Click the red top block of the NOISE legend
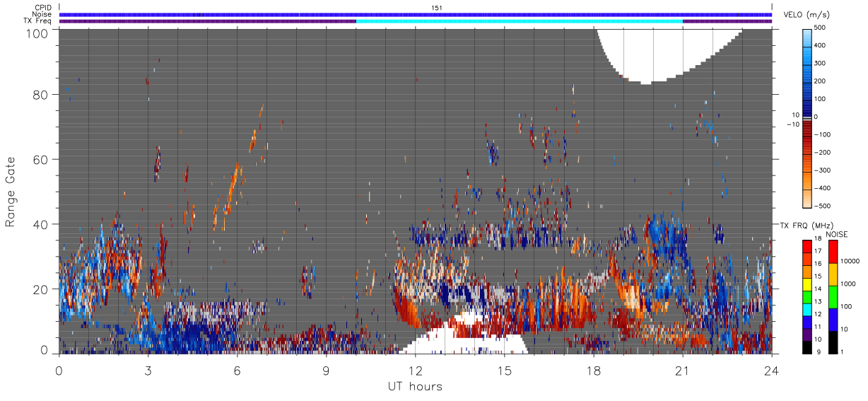 [x=832, y=252]
